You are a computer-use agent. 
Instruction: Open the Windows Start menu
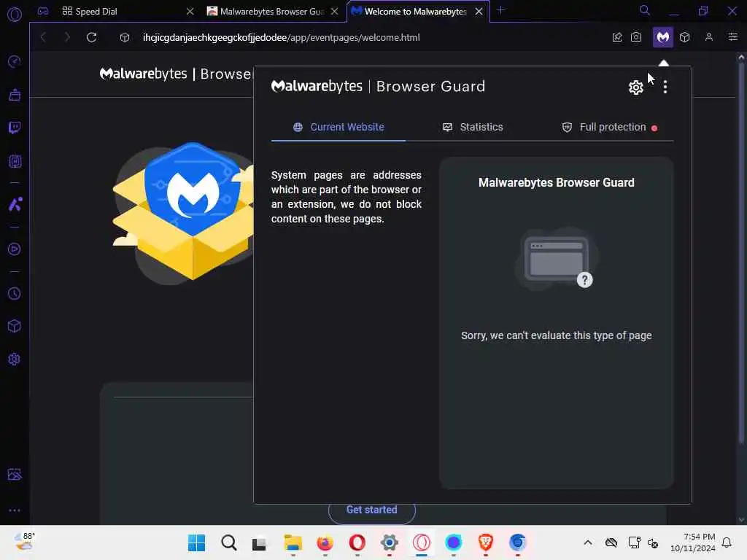pyautogui.click(x=196, y=542)
